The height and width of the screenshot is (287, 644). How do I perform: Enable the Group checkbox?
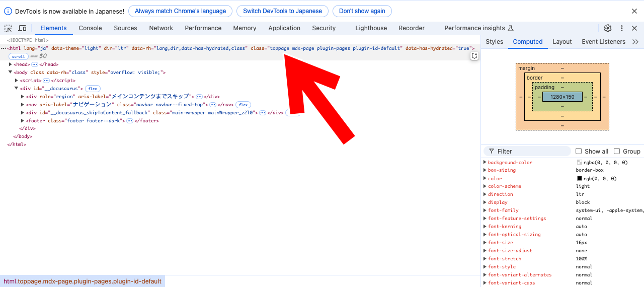click(617, 151)
